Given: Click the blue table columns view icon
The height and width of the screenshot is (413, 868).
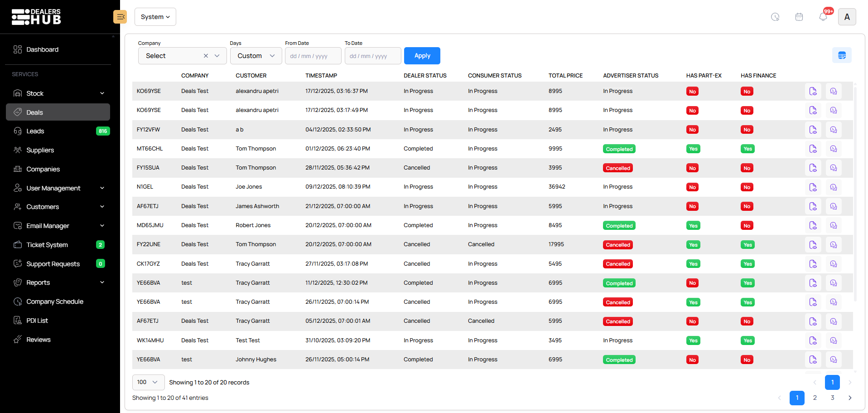Looking at the screenshot, I should click(x=842, y=55).
